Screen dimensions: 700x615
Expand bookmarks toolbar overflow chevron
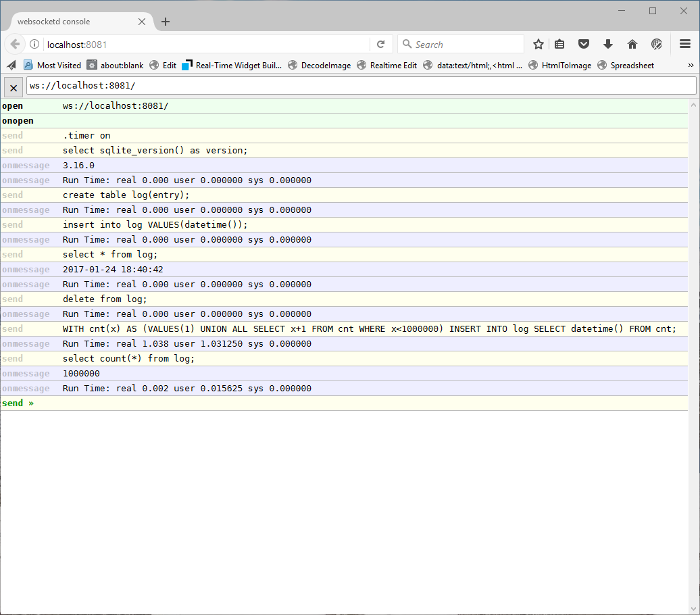coord(691,66)
